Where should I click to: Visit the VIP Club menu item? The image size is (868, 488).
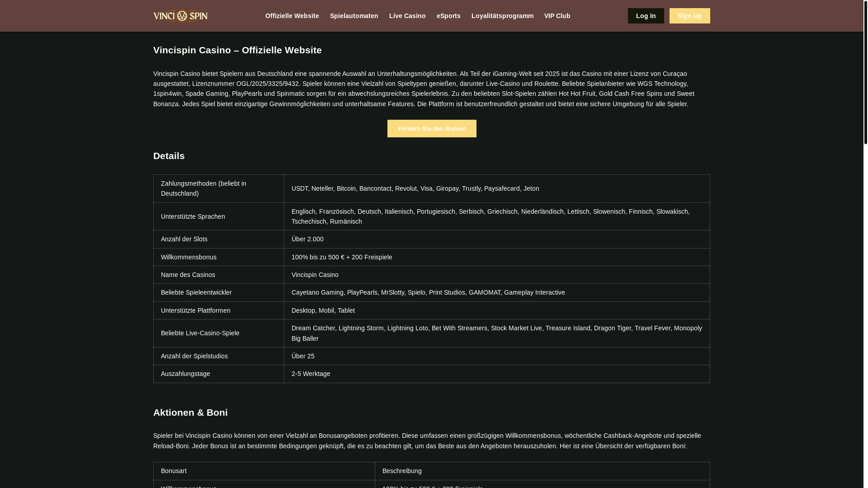(x=557, y=16)
